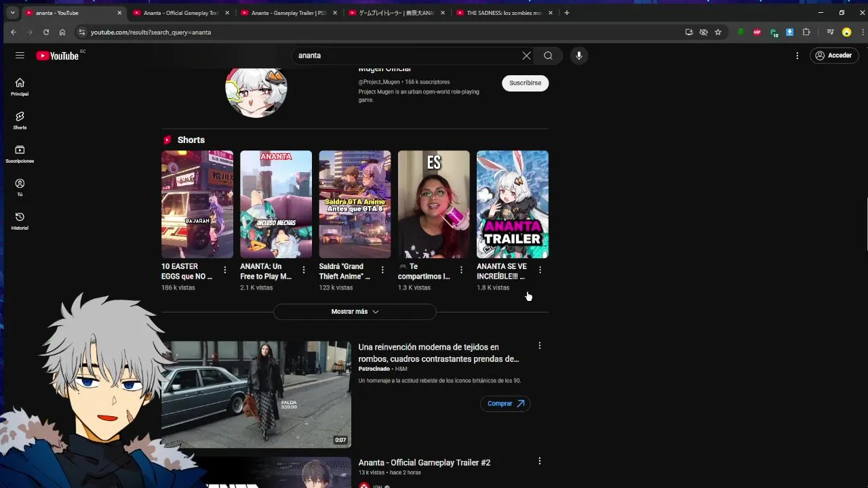
Task: Open options for ANANTA SE VE INCREÍBLE short
Action: 540,270
